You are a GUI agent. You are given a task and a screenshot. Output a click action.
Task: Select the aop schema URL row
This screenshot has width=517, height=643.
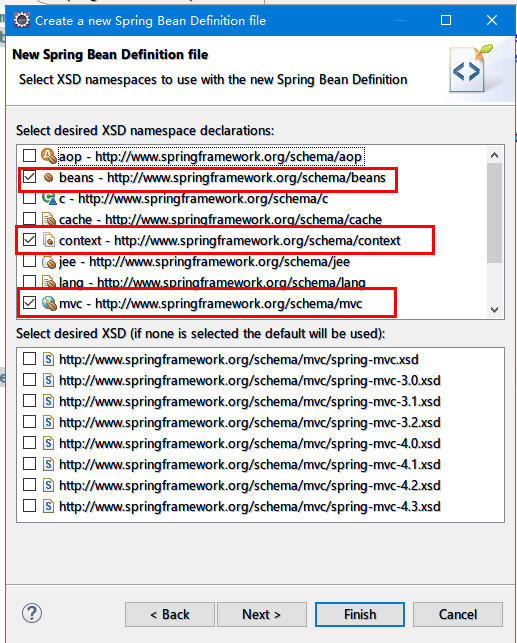211,156
